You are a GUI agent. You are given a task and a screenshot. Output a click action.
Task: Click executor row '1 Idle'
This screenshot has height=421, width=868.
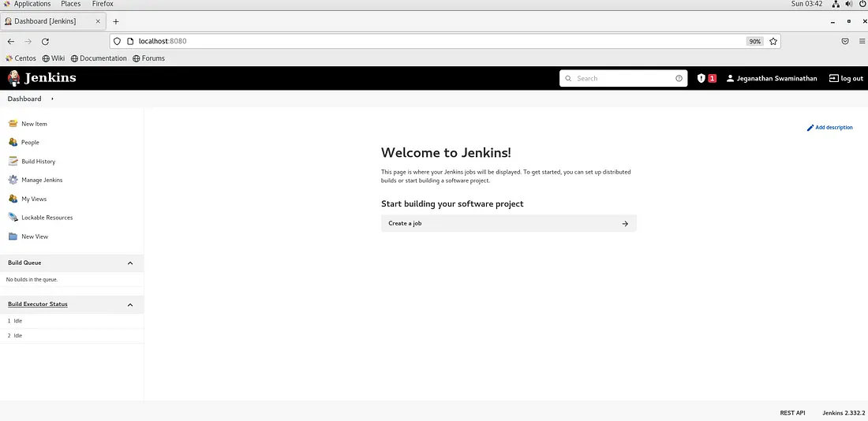pyautogui.click(x=72, y=321)
